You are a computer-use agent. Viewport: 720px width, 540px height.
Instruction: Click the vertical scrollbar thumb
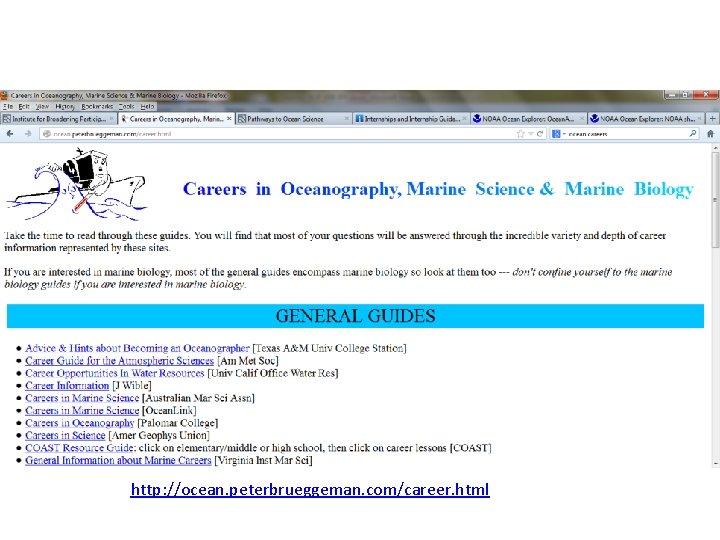coord(715,200)
